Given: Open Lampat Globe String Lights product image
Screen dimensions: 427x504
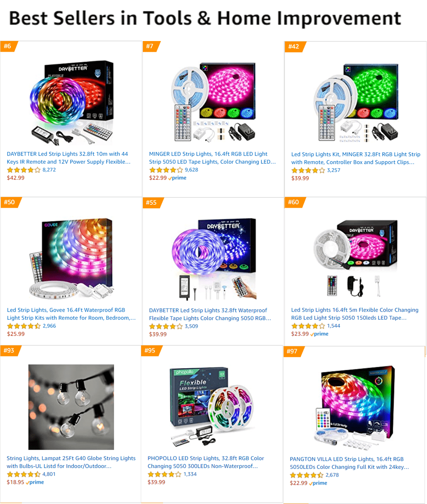Looking at the screenshot, I should click(x=71, y=407).
